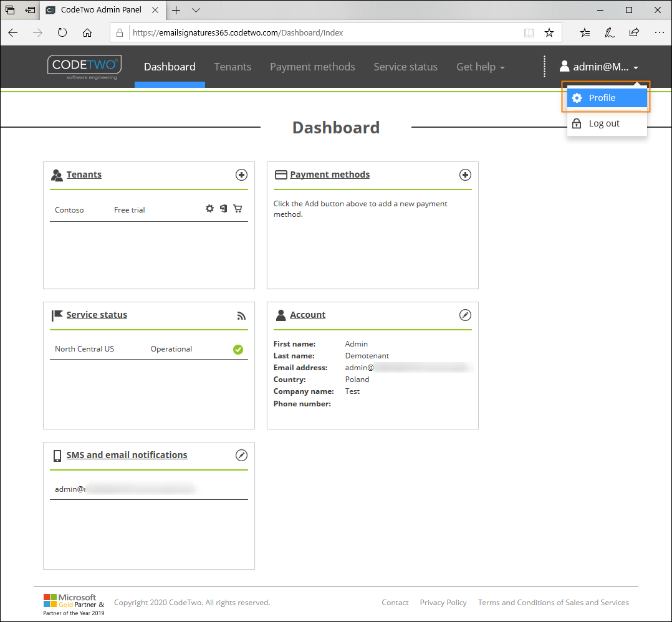Add page to favorites star icon
Image resolution: width=672 pixels, height=622 pixels.
pyautogui.click(x=549, y=32)
